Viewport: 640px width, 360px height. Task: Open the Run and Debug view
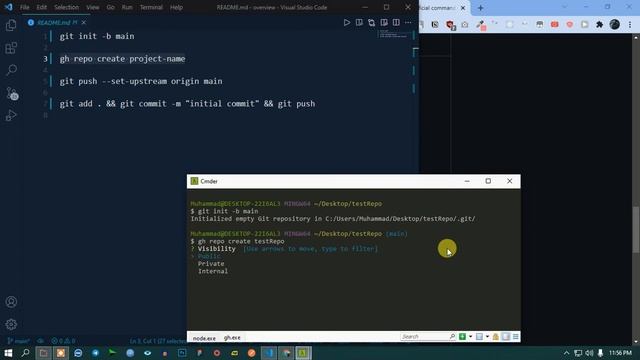(x=11, y=116)
